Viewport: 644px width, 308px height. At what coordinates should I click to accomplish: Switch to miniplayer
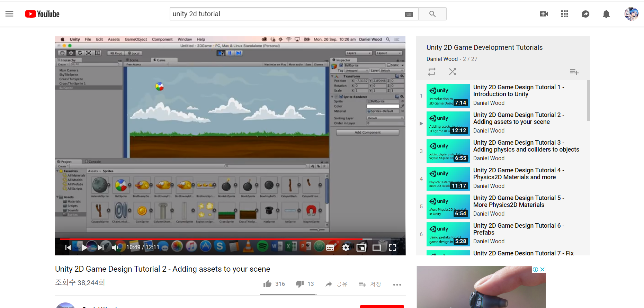click(x=361, y=247)
